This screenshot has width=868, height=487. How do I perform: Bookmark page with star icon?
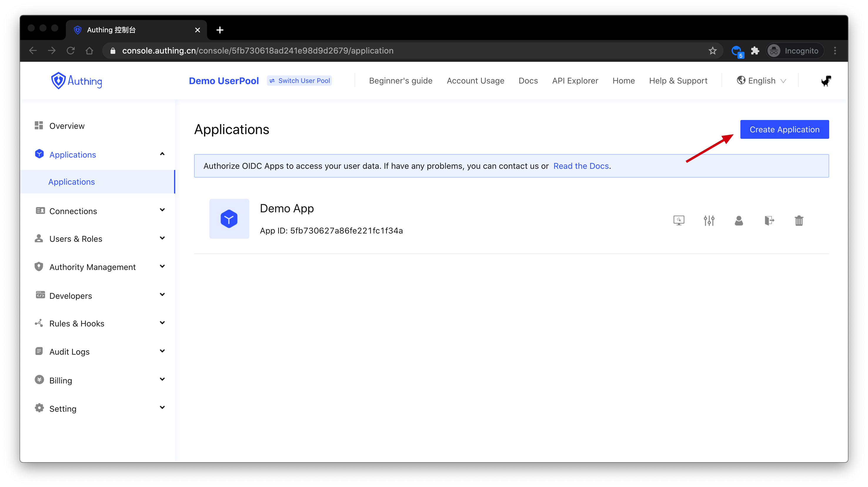[x=712, y=51]
